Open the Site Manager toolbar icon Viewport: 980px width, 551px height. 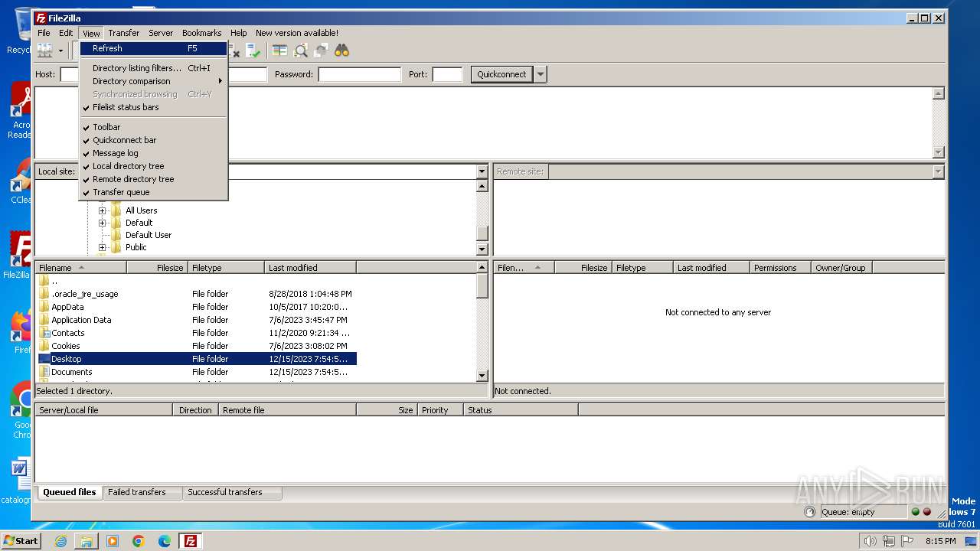[x=44, y=51]
